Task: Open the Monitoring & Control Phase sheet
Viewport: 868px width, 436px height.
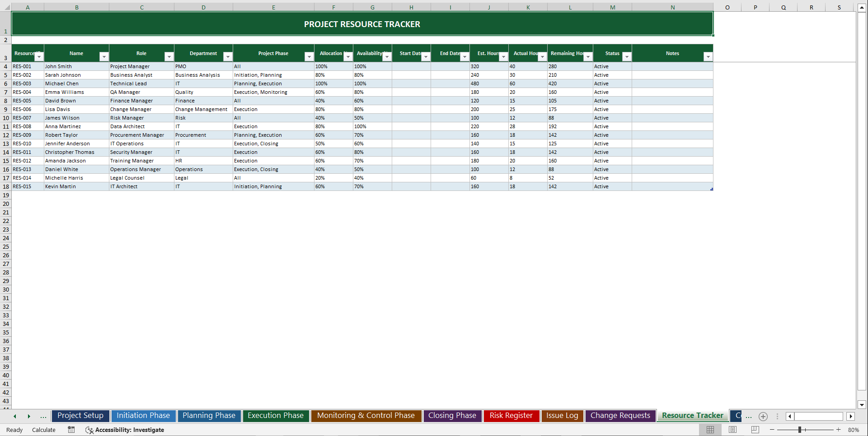Action: pos(366,416)
